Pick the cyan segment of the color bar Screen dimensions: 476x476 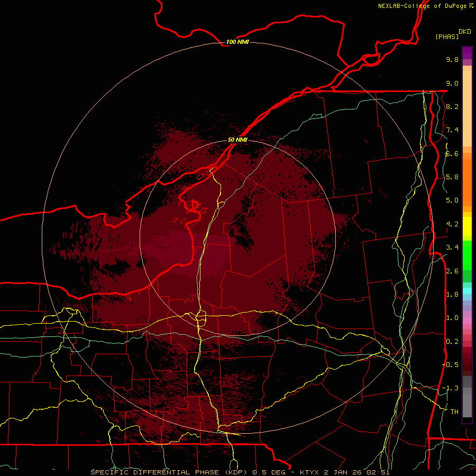click(467, 291)
